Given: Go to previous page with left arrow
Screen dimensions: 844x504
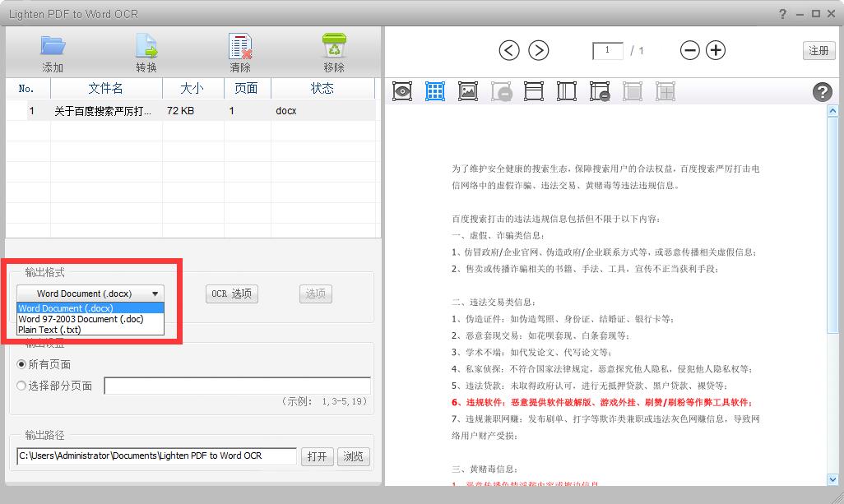Looking at the screenshot, I should pyautogui.click(x=508, y=50).
